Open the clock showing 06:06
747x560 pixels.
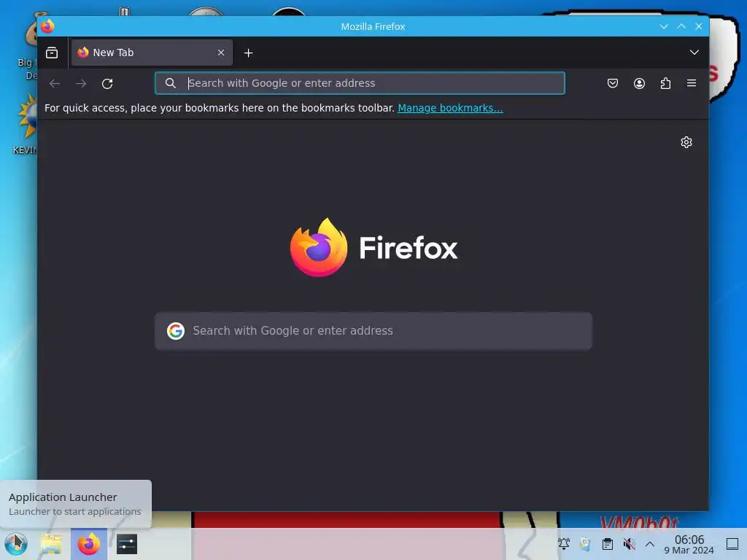[689, 544]
